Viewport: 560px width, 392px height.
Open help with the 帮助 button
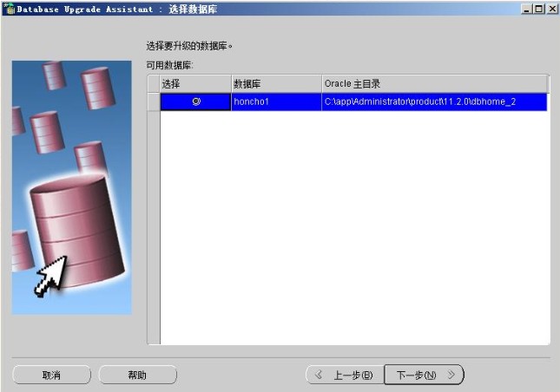pos(137,375)
